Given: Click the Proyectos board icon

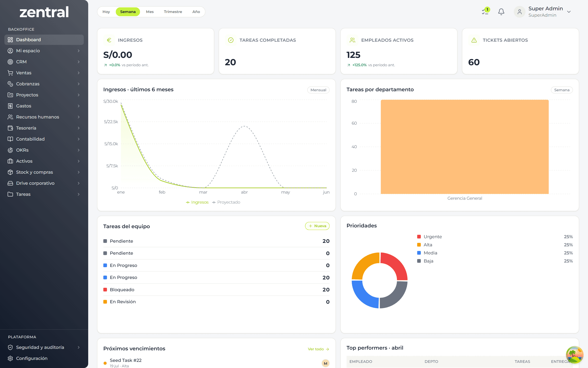Looking at the screenshot, I should point(10,95).
